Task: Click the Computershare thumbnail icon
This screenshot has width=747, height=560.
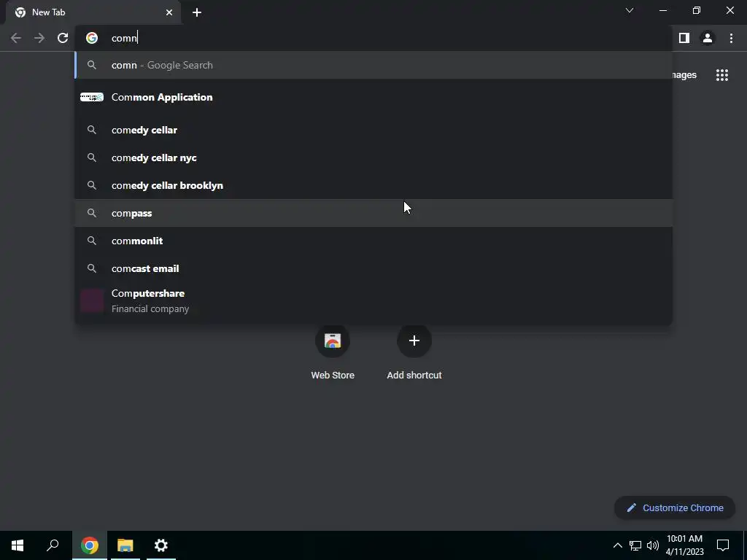Action: point(92,300)
